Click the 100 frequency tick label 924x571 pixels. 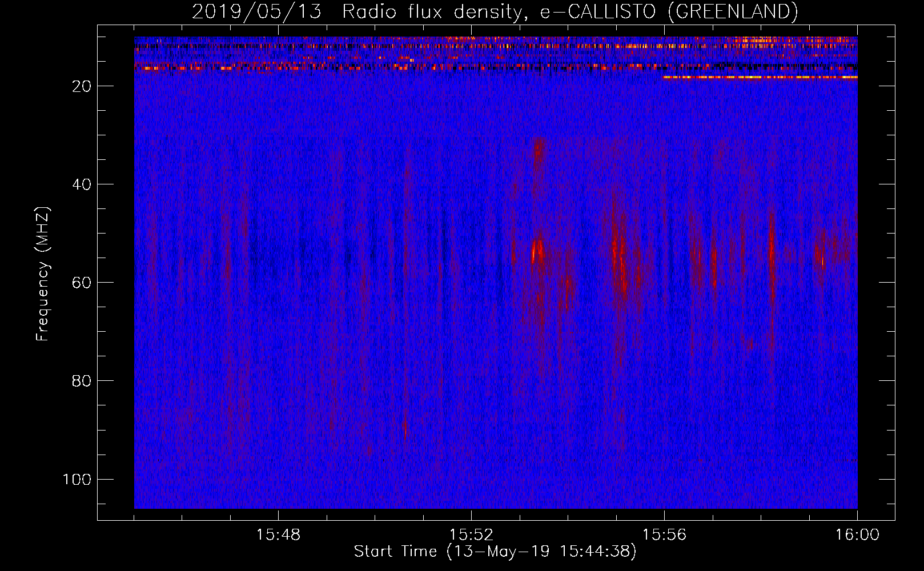click(x=77, y=479)
